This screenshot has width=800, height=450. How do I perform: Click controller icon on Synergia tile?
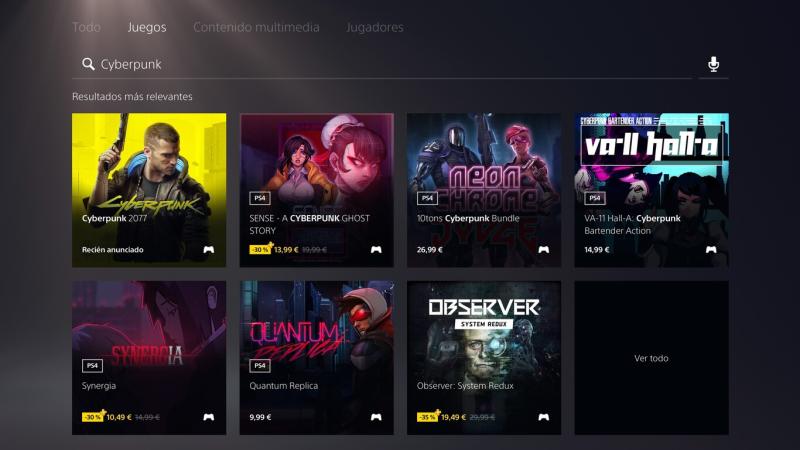point(209,417)
